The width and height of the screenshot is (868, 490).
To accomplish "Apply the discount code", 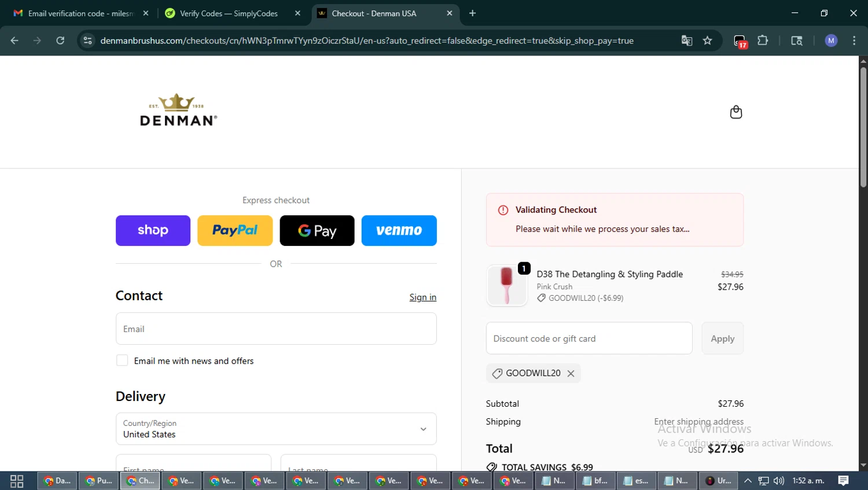I will [x=723, y=338].
